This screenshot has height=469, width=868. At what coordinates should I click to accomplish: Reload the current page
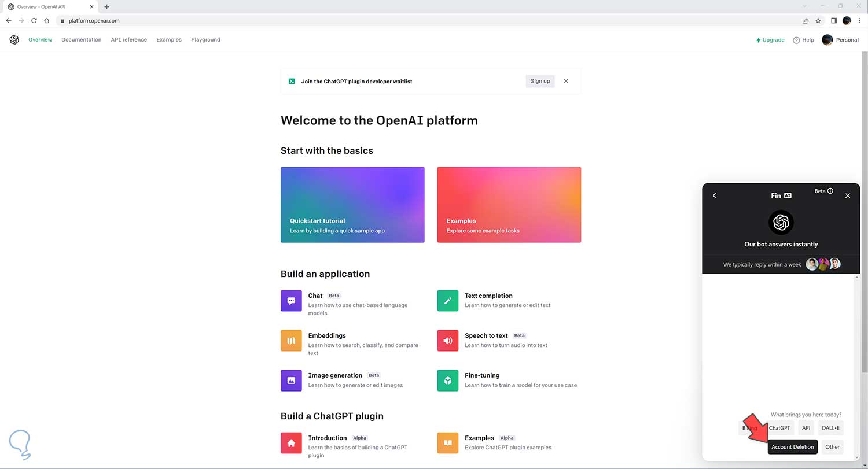click(34, 20)
